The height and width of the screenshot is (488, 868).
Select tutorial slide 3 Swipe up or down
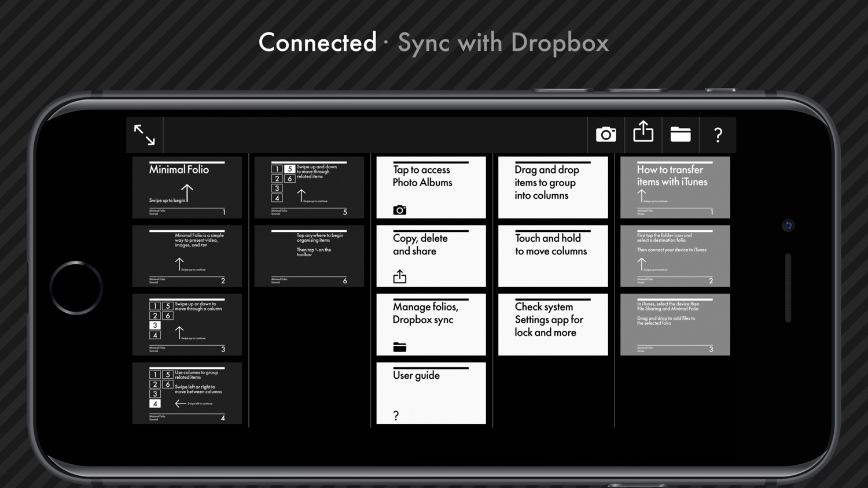[x=187, y=324]
